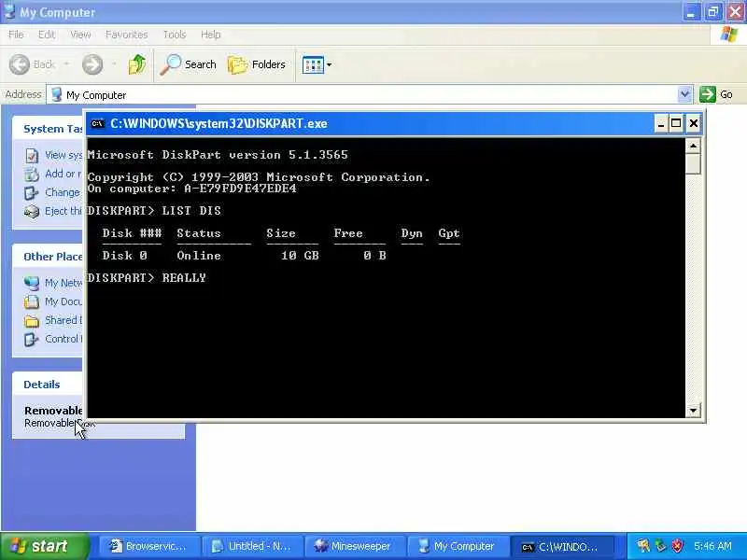Click the Add or remove programs icon
Viewport: 747px width, 560px height.
coord(32,175)
